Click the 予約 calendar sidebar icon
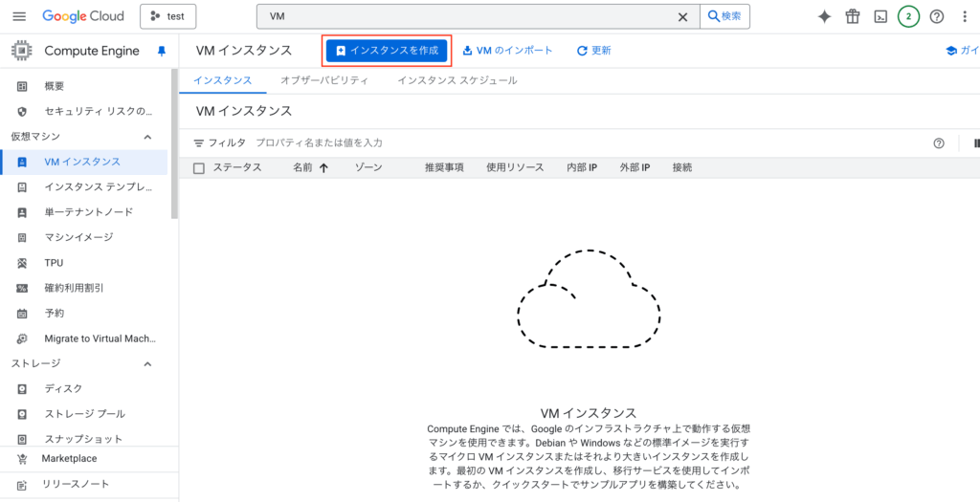This screenshot has width=980, height=502. coord(22,314)
